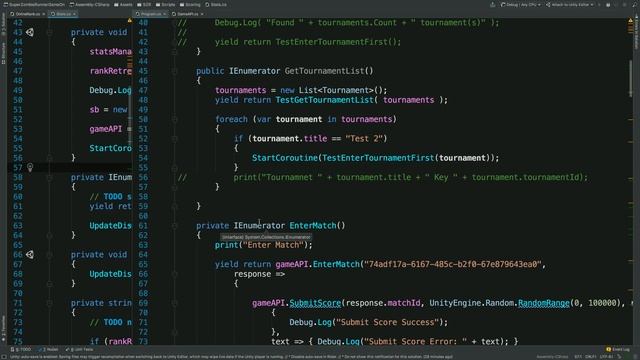640x360 pixels.
Task: Click the right editor's vertical scrollbar thumb
Action: [x=631, y=78]
